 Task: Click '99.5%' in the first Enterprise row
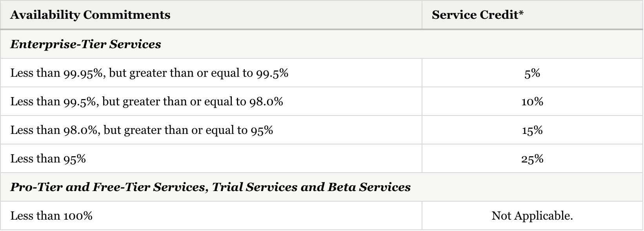[x=272, y=73]
